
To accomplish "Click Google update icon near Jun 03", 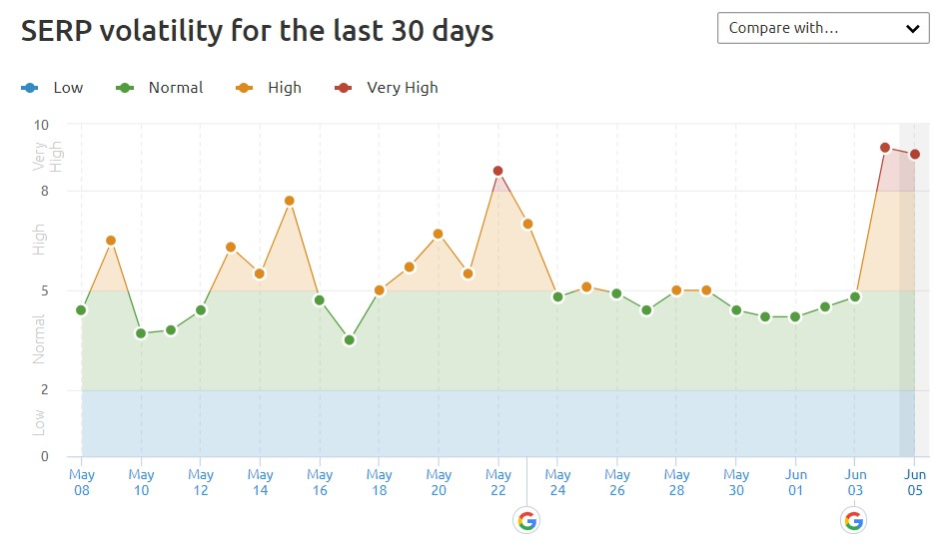I will click(853, 520).
